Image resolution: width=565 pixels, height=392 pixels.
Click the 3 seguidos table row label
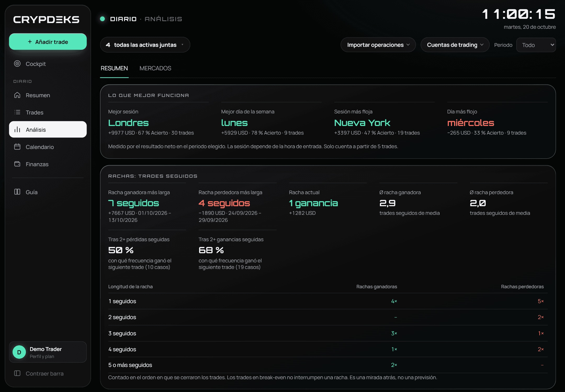pyautogui.click(x=122, y=333)
